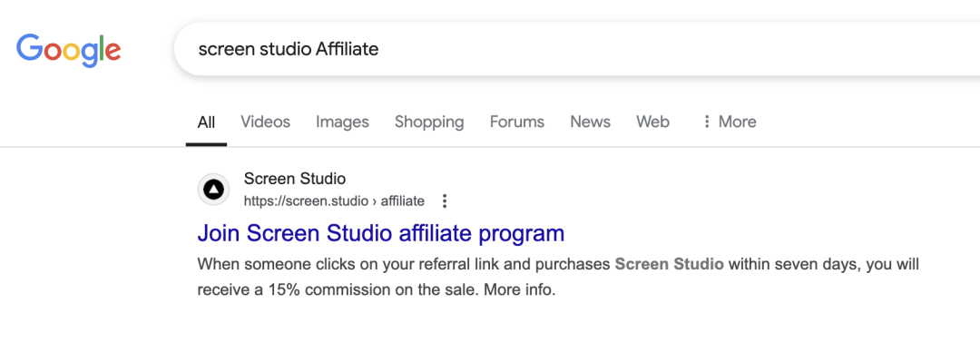Open the Shopping tab

429,122
